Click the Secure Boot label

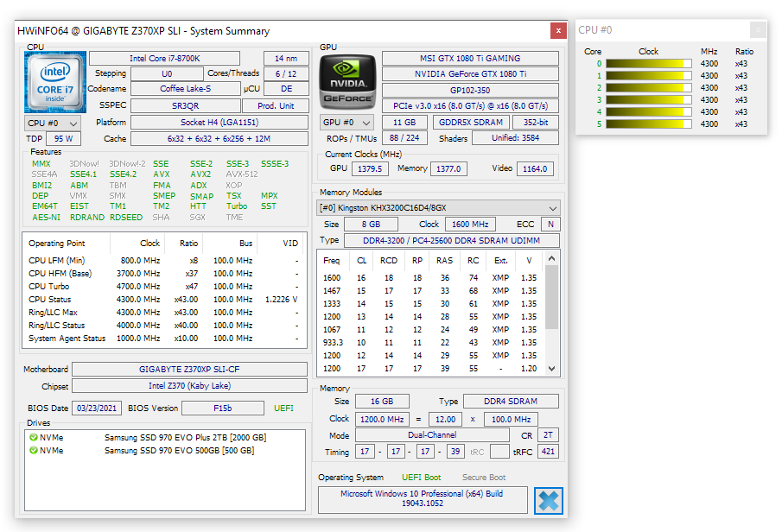[x=484, y=477]
